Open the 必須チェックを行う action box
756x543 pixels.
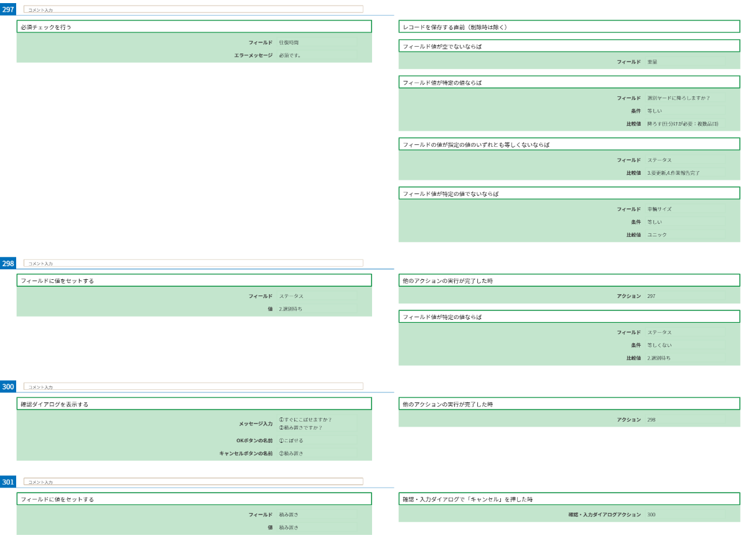pos(194,27)
